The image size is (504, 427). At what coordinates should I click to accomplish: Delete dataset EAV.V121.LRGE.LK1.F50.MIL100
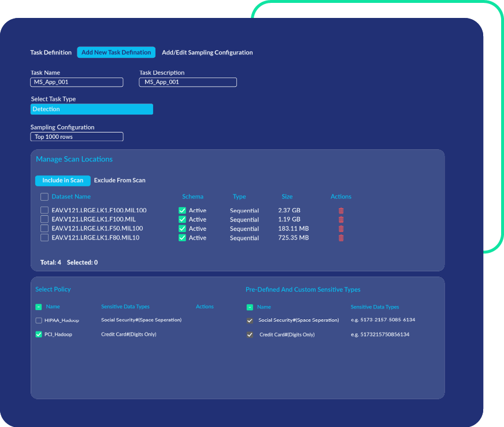(x=341, y=229)
